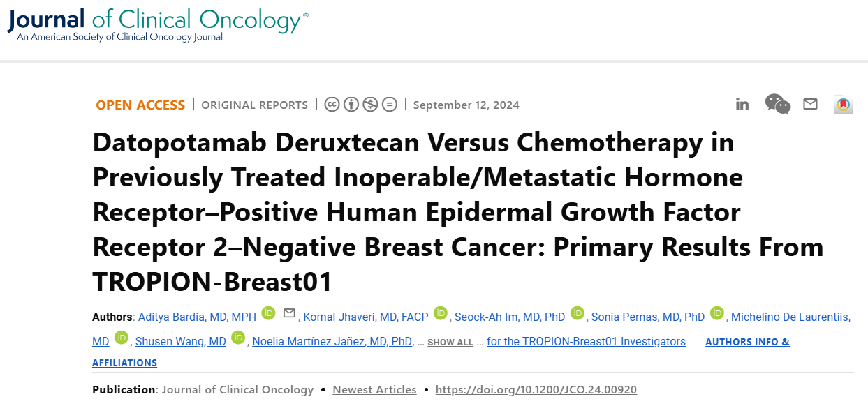Open Seock-Ah Im author link

510,317
